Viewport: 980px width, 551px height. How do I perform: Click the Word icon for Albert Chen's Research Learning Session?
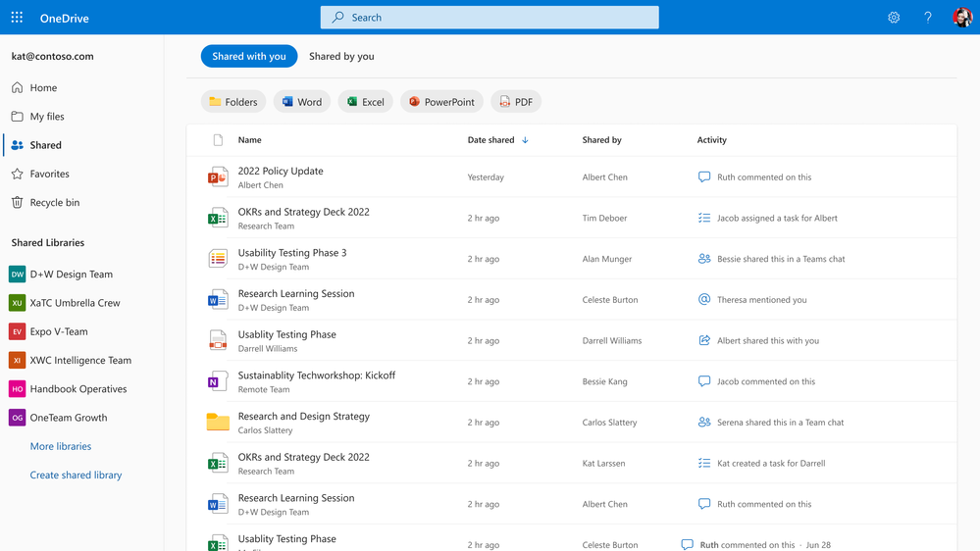click(218, 504)
